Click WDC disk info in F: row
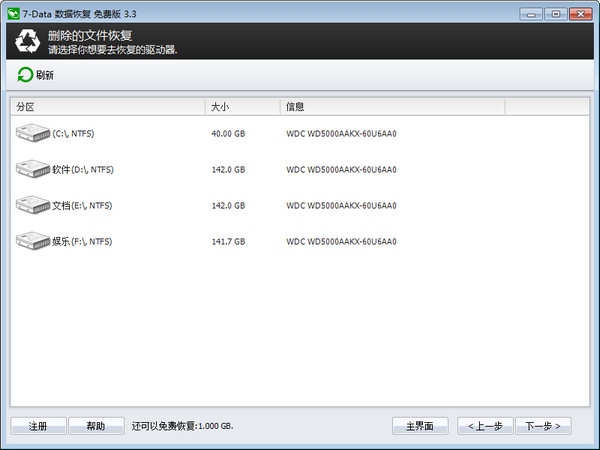Image resolution: width=600 pixels, height=450 pixels. point(341,241)
